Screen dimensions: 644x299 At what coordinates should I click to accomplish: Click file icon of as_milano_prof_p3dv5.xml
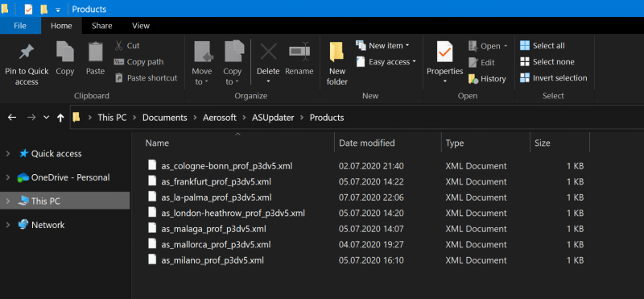152,260
